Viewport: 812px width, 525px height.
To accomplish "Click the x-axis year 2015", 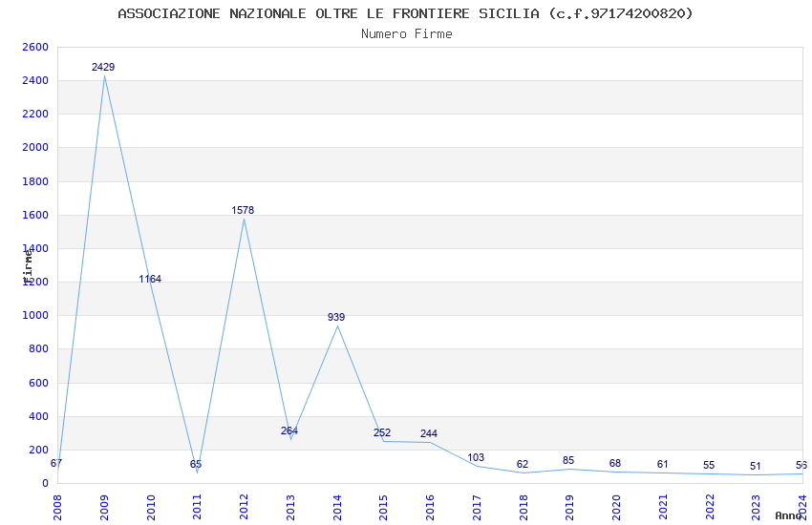I will [x=383, y=507].
